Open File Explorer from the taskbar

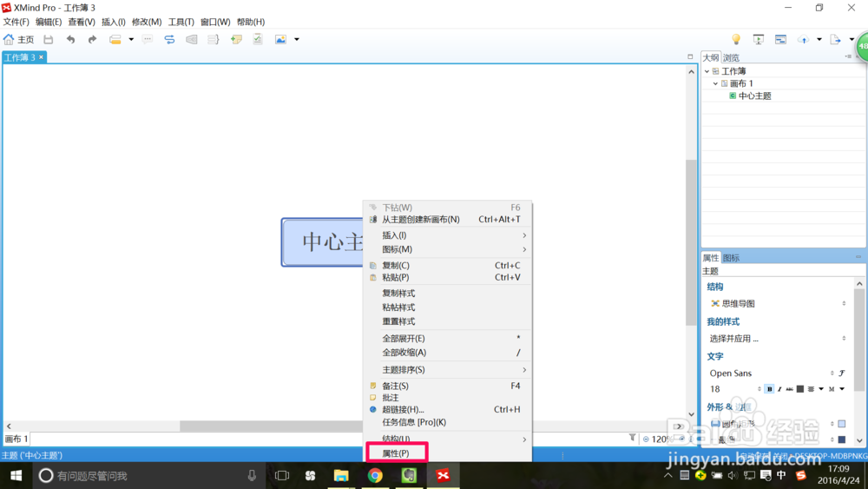coord(341,476)
